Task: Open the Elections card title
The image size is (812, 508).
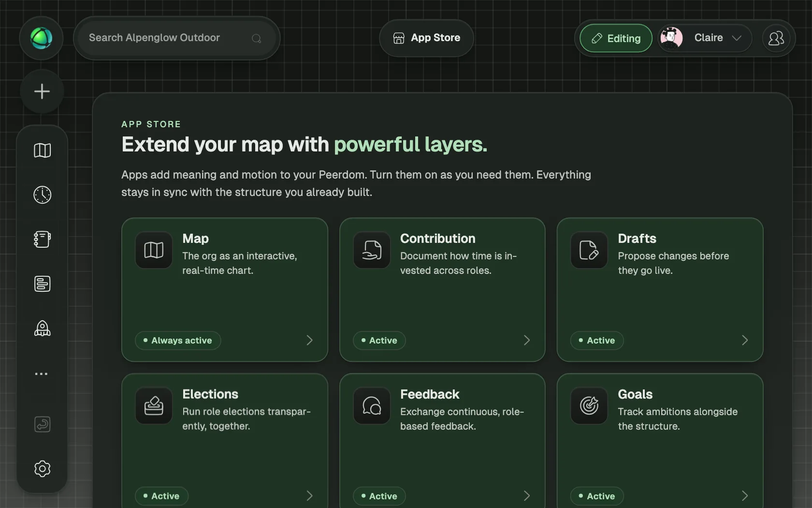Action: click(210, 394)
